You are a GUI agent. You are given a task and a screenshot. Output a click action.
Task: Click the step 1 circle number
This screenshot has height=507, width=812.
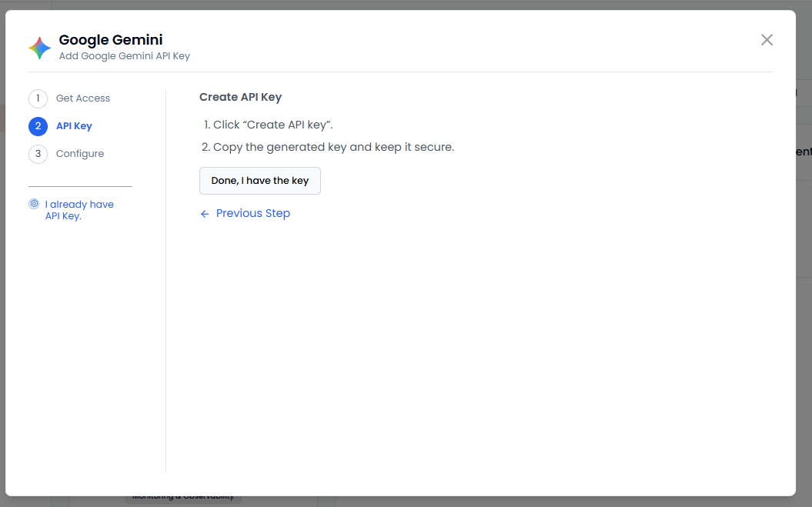(38, 98)
